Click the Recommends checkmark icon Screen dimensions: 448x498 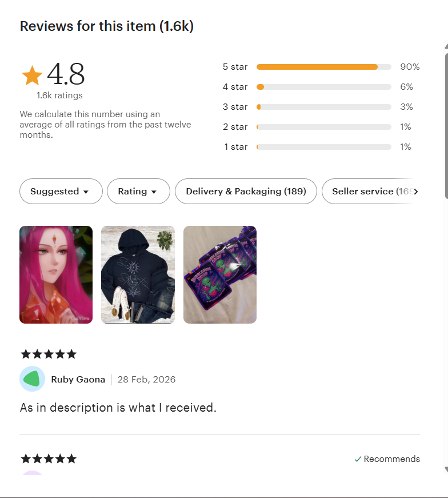(358, 459)
